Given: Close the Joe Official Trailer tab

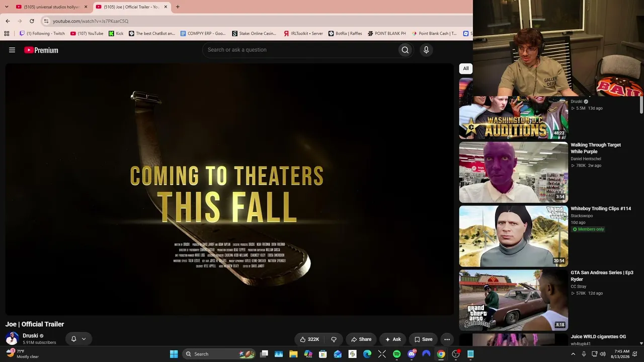Looking at the screenshot, I should pos(166,7).
